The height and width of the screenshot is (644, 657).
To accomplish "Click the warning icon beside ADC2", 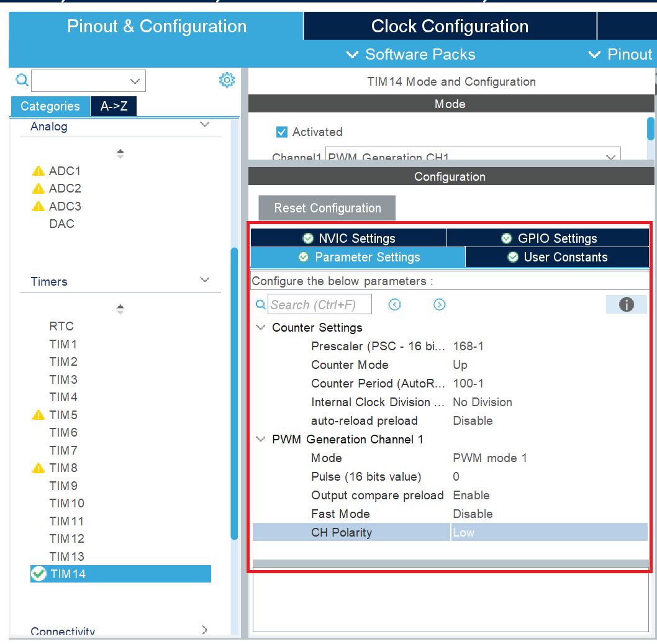I will (x=38, y=189).
